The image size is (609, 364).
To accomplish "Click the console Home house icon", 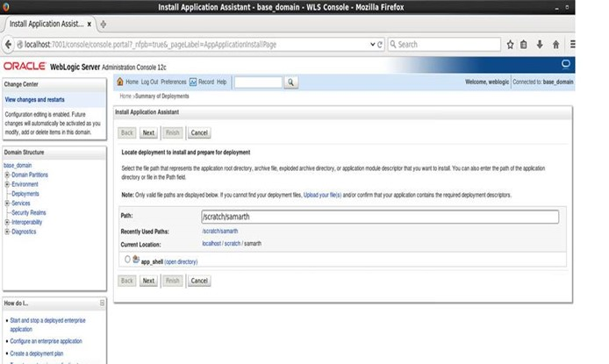I will tap(120, 82).
